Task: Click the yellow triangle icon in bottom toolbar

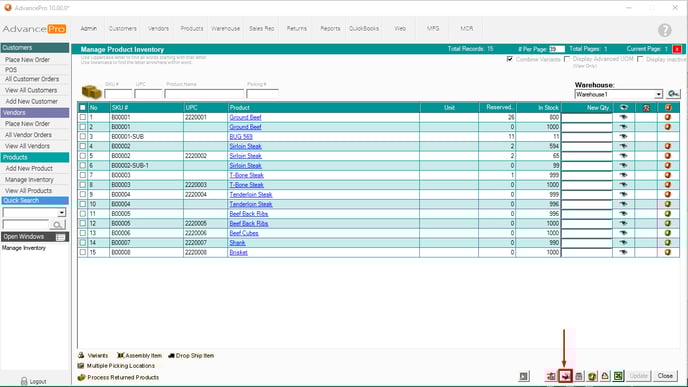Action: pos(605,376)
